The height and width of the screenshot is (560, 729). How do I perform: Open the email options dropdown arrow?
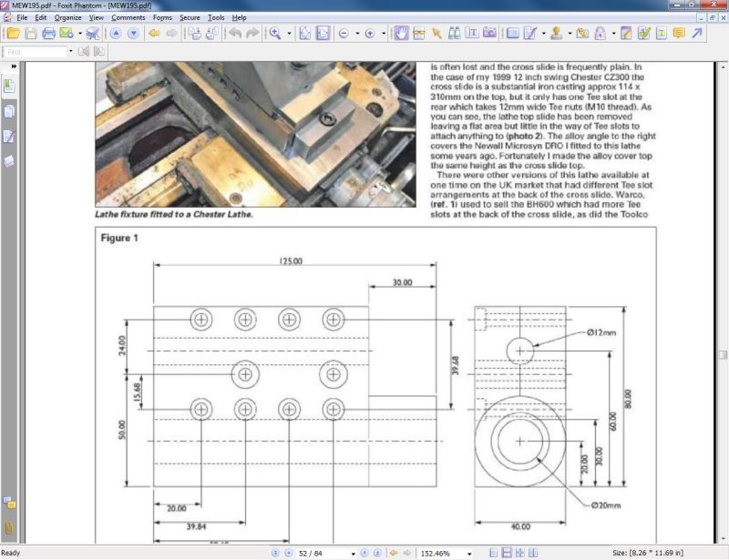point(80,34)
